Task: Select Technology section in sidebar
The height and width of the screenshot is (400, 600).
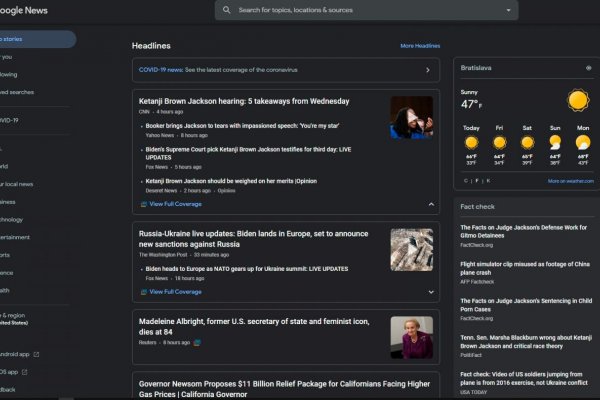Action: click(x=11, y=220)
